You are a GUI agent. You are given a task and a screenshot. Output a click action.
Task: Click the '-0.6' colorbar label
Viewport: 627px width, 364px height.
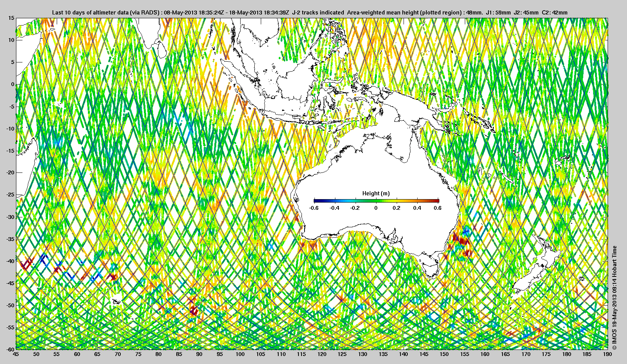[314, 208]
